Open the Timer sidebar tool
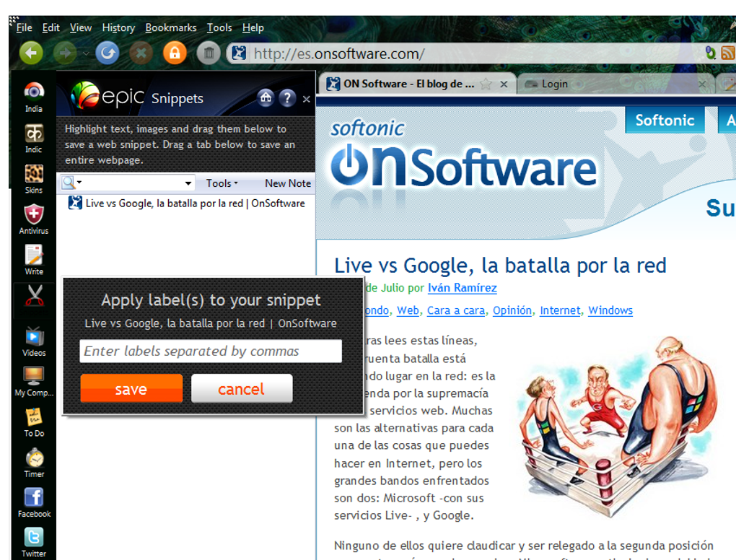The width and height of the screenshot is (736, 560). [x=34, y=463]
